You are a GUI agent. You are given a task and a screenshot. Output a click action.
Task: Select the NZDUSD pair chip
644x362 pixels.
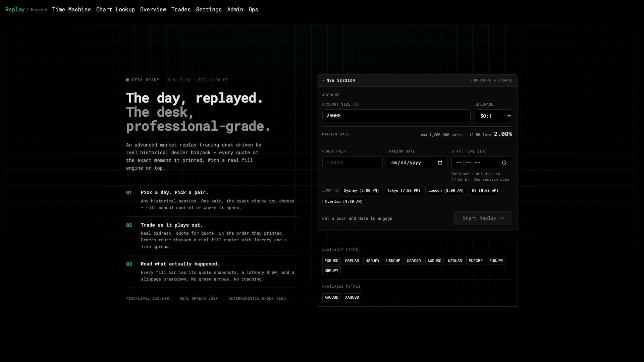(455, 261)
